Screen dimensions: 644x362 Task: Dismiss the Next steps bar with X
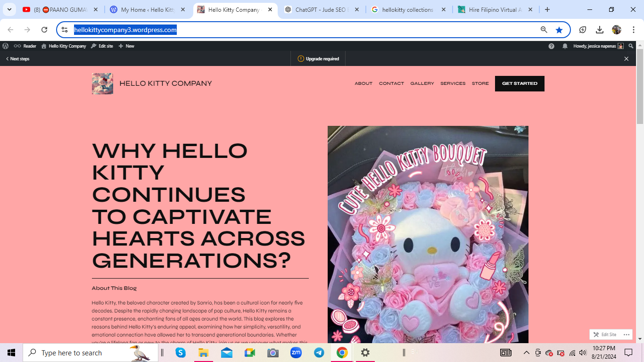[627, 59]
